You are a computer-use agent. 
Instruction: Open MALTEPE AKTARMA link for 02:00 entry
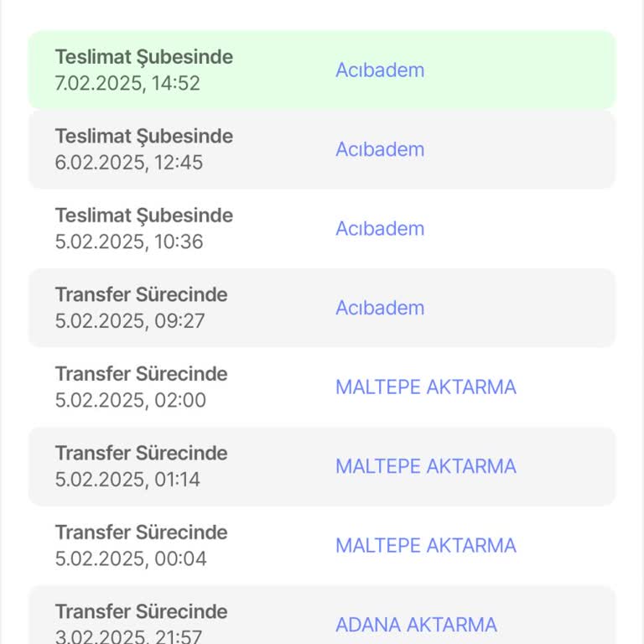(425, 387)
